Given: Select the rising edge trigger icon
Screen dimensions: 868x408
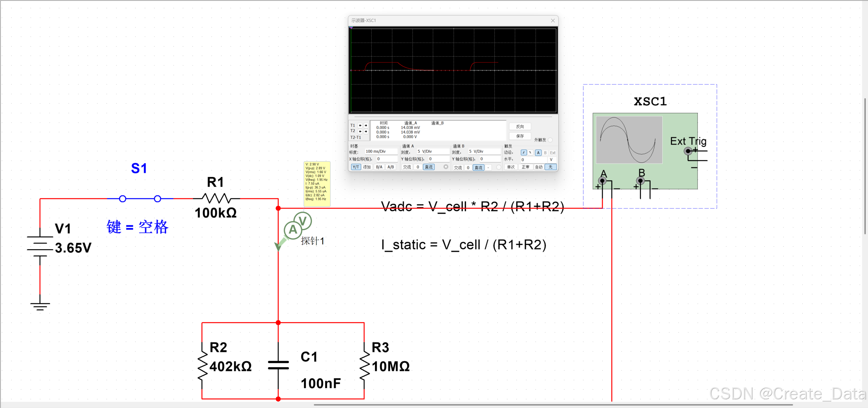Looking at the screenshot, I should coord(524,152).
